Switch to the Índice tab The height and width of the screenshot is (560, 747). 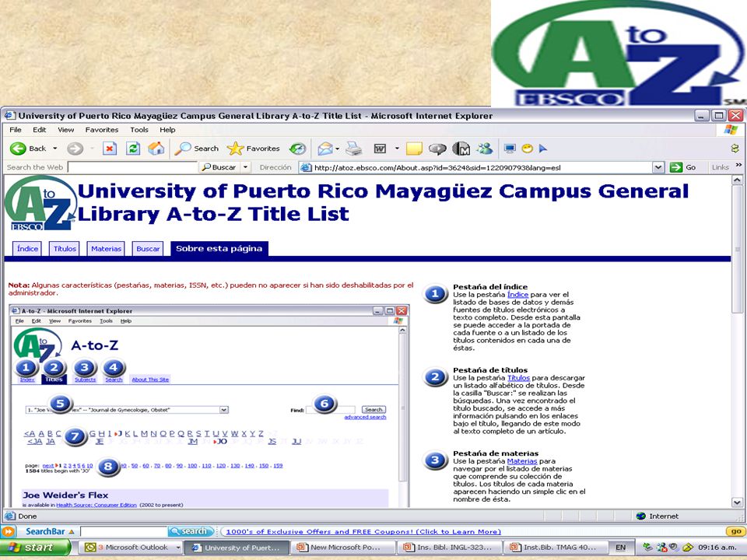pyautogui.click(x=27, y=249)
